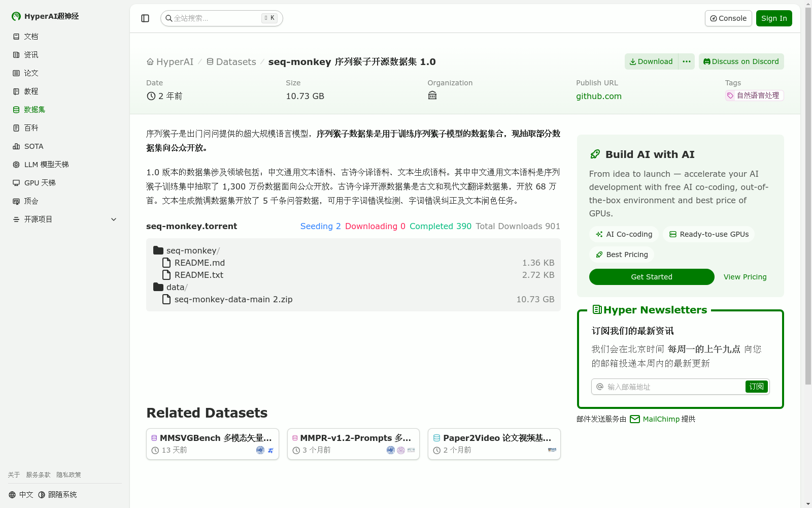Click the seq-monkey-data-main 2.zip file icon
Screen dimensions: 812x508
[166, 299]
